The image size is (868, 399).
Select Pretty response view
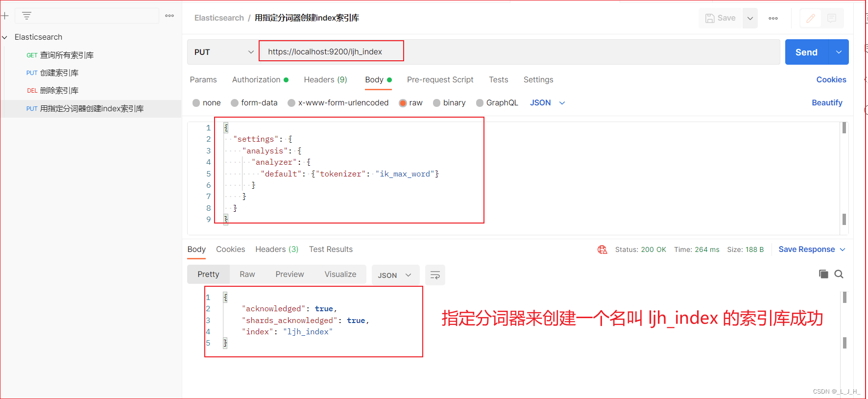click(x=208, y=274)
